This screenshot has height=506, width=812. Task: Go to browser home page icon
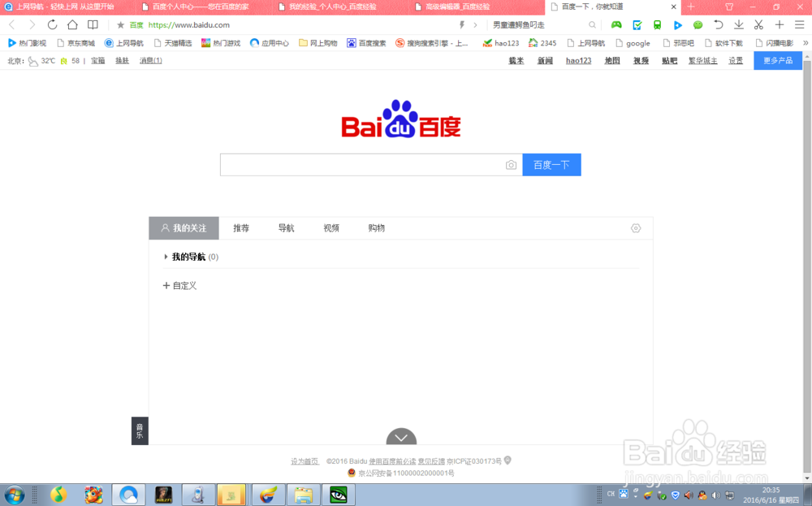point(72,25)
